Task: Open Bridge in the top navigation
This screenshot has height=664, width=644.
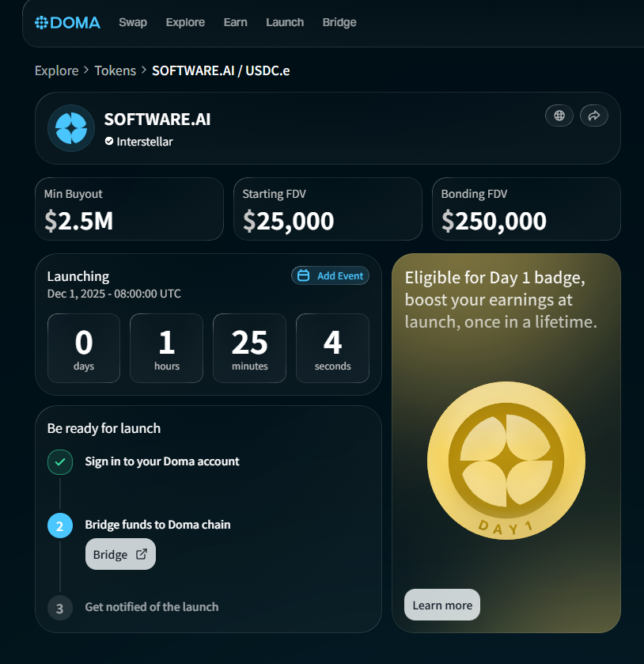Action: point(339,22)
